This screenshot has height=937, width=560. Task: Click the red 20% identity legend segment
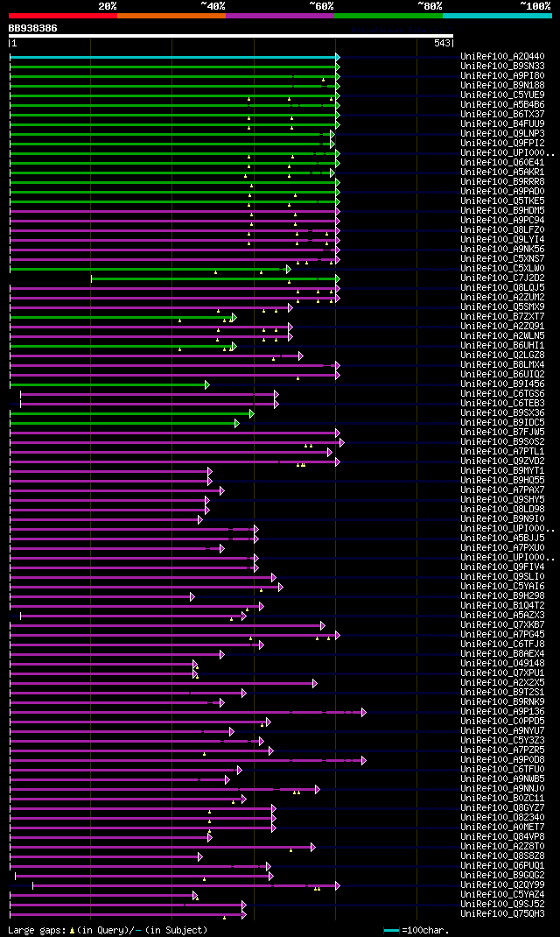pos(63,16)
